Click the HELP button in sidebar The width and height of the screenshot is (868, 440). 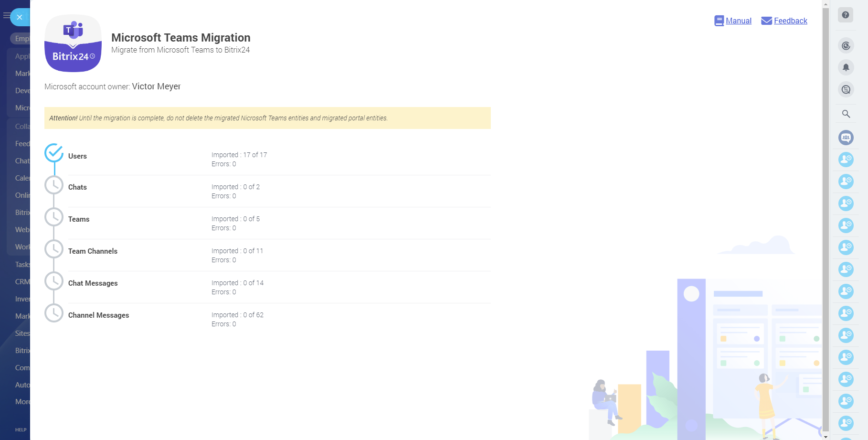coord(21,429)
